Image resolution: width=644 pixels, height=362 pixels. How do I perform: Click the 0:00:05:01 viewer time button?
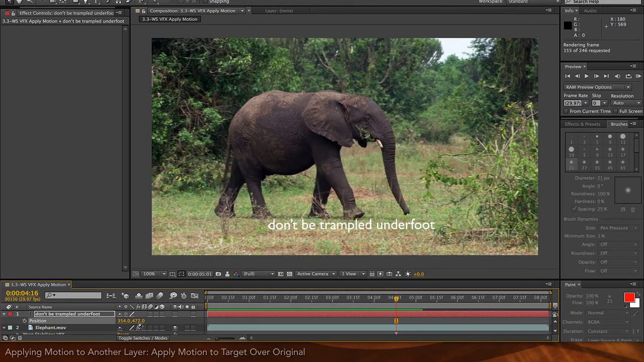pyautogui.click(x=200, y=274)
